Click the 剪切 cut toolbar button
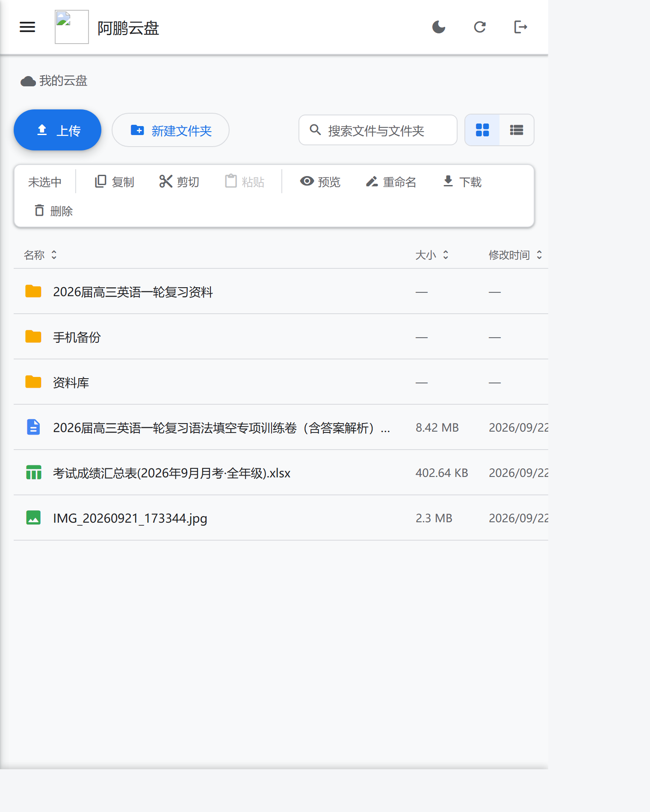The height and width of the screenshot is (812, 650). coord(179,182)
